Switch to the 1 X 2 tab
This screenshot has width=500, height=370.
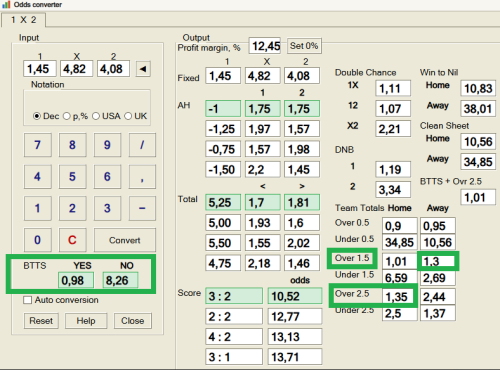click(23, 20)
